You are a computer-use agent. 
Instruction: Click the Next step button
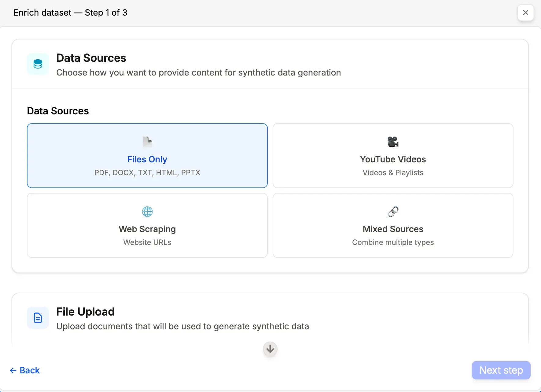(501, 370)
